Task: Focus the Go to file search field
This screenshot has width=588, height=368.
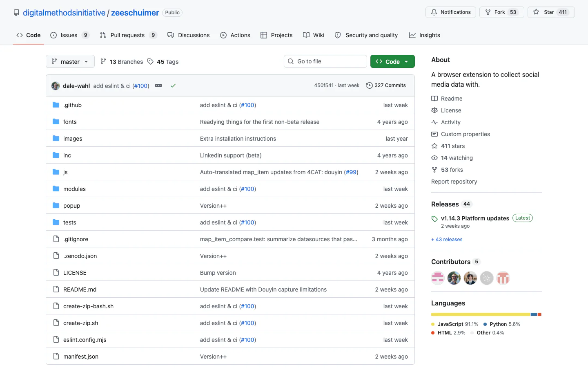Action: click(x=325, y=61)
